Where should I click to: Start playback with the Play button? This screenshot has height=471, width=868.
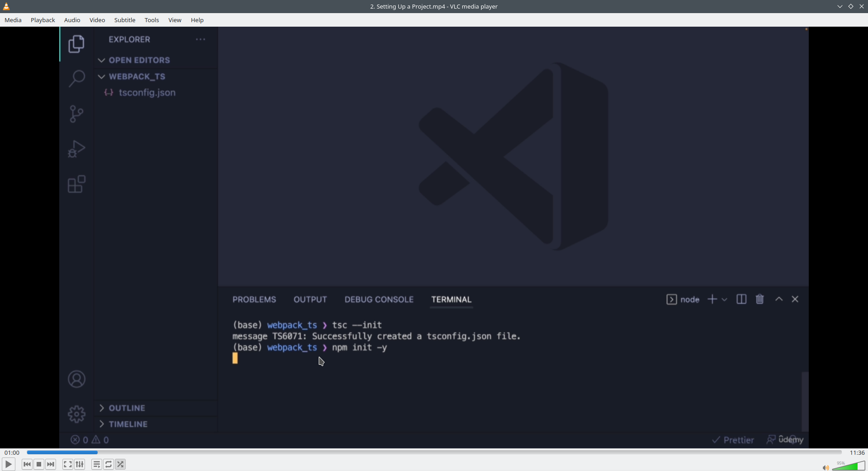pos(8,464)
